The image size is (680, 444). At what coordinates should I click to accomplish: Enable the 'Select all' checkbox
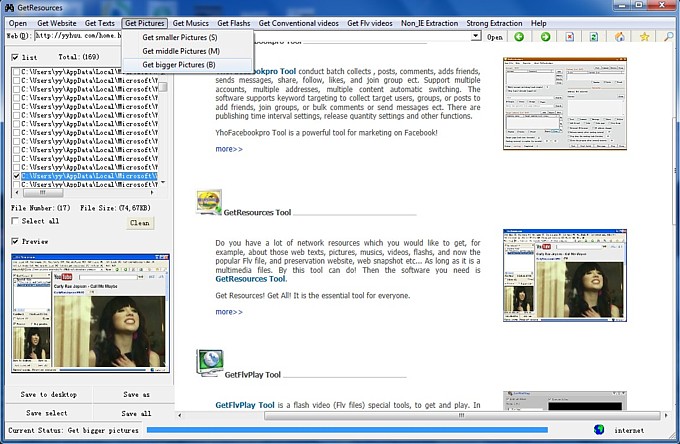[x=16, y=221]
